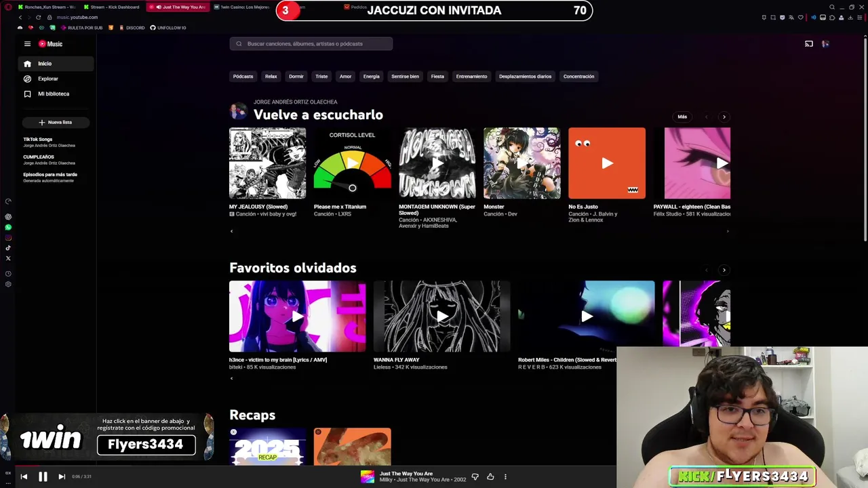Select the Dormir mood chip
This screenshot has width=868, height=488.
point(296,77)
